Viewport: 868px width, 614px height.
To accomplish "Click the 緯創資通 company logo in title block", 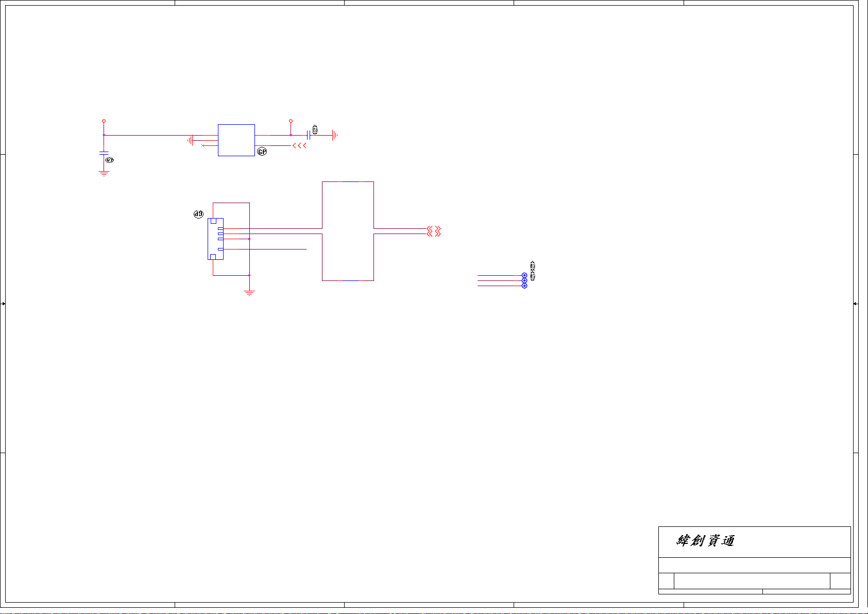I will pos(706,541).
